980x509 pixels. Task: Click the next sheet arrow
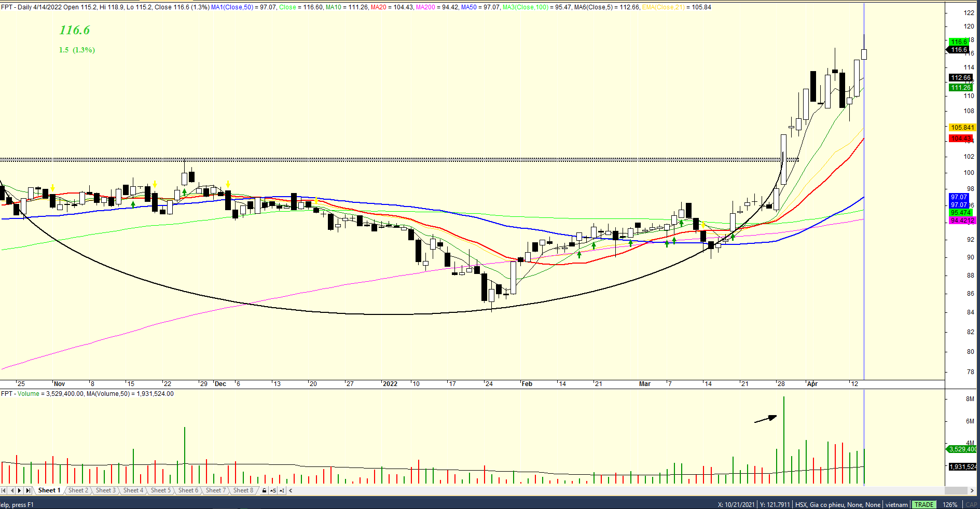pyautogui.click(x=20, y=490)
